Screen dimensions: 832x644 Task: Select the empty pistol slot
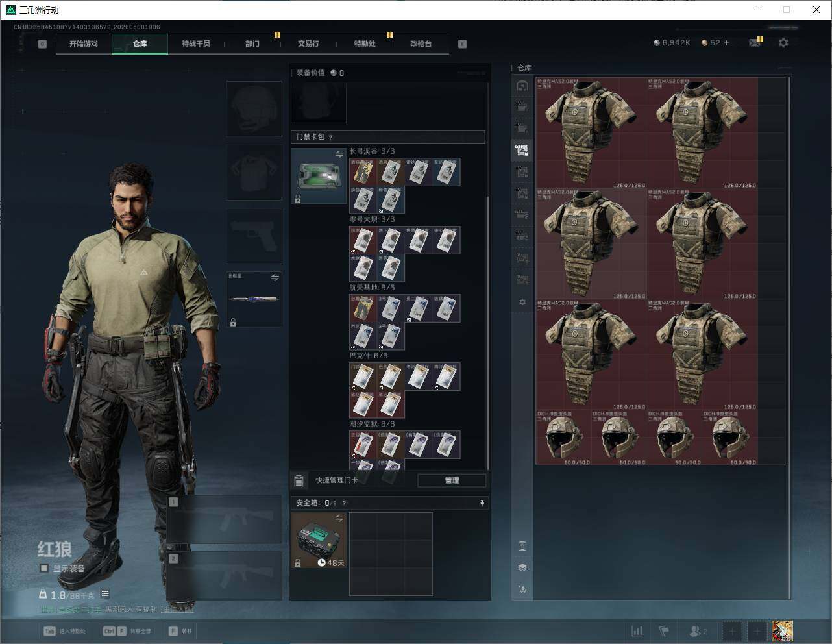coord(254,236)
